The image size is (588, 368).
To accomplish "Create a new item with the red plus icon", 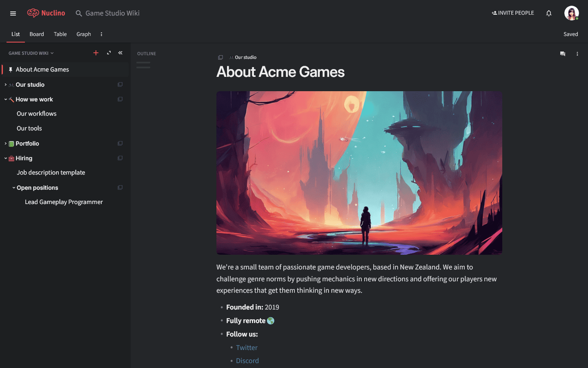I will pyautogui.click(x=96, y=53).
